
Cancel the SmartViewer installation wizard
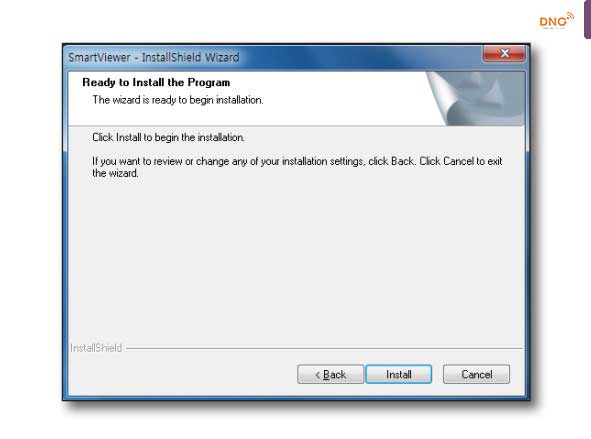[x=476, y=374]
